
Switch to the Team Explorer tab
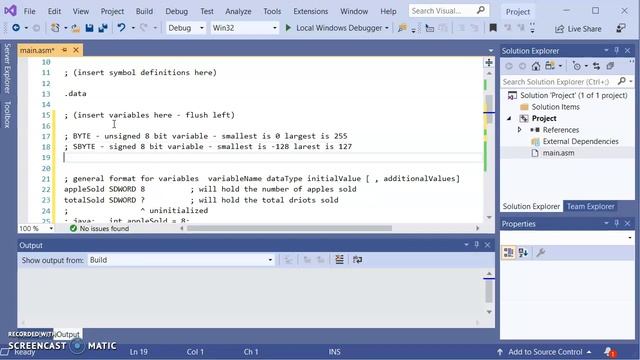pos(590,207)
